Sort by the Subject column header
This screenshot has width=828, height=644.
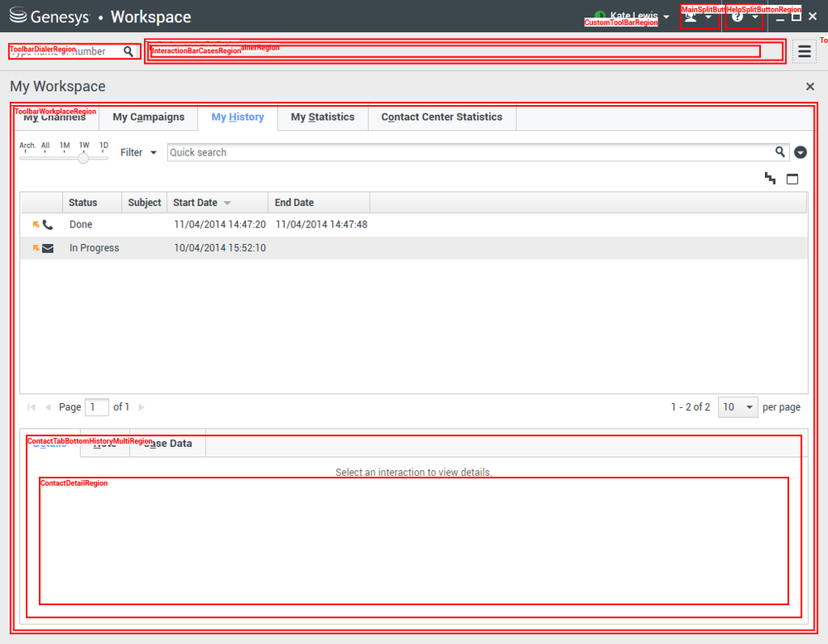tap(144, 203)
